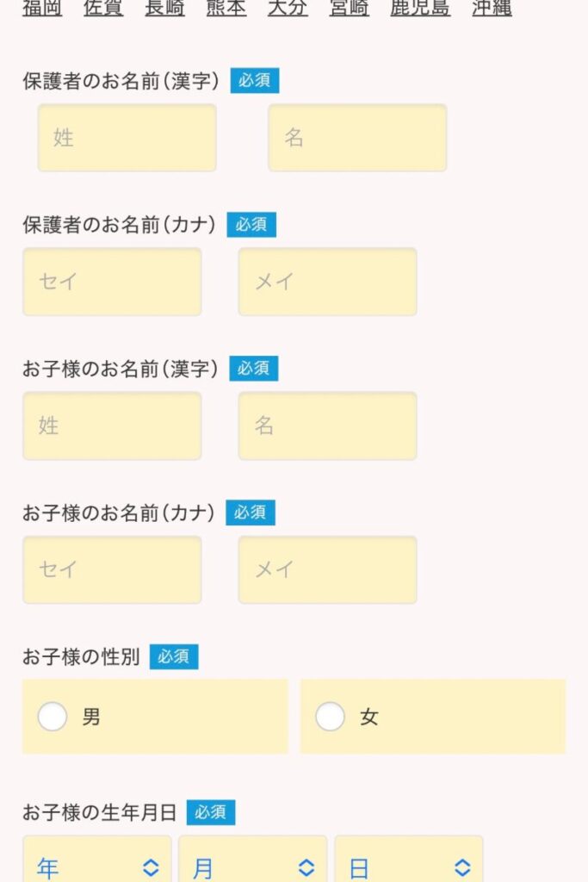Click the 長崎 prefecture link
The image size is (588, 882).
click(165, 9)
